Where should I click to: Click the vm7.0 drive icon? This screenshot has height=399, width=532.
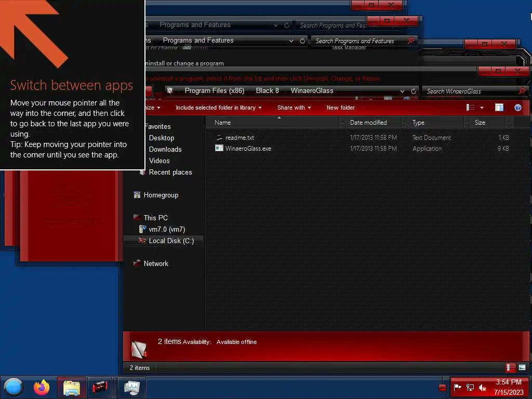142,229
